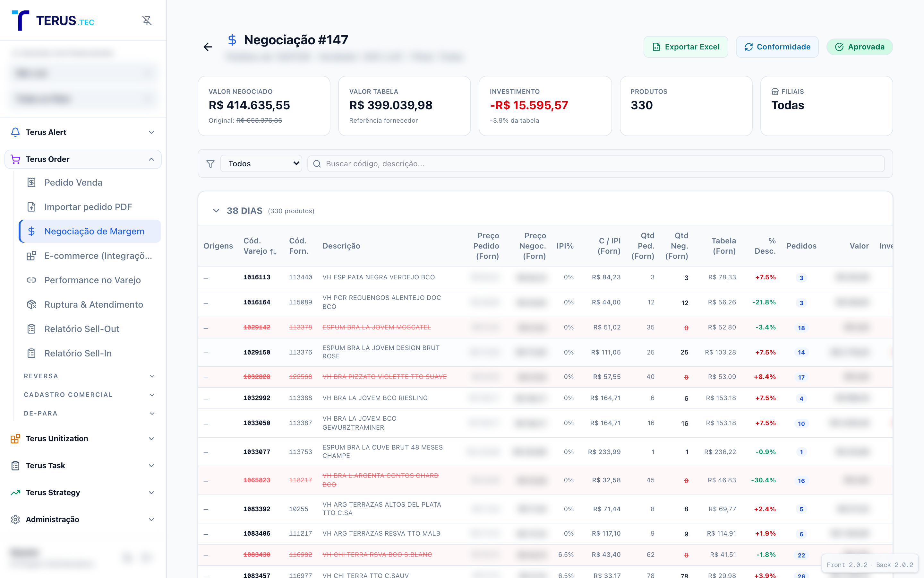924x578 pixels.
Task: Toggle the sidebar pin icon
Action: tap(147, 20)
